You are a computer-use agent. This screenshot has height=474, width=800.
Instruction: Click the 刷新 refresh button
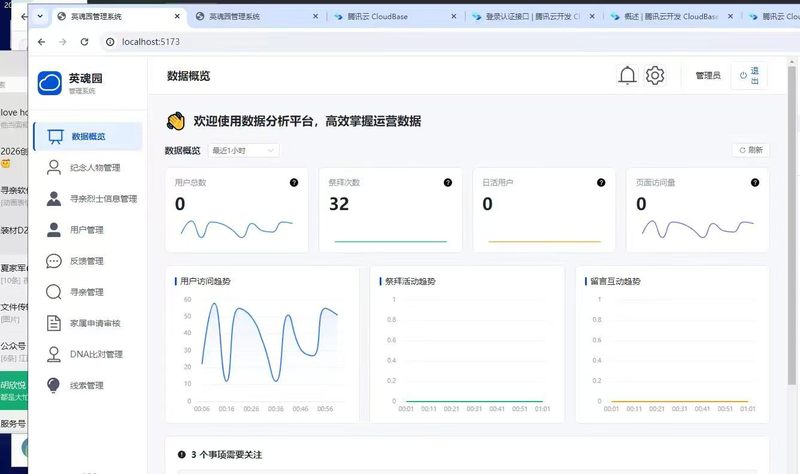click(x=751, y=150)
